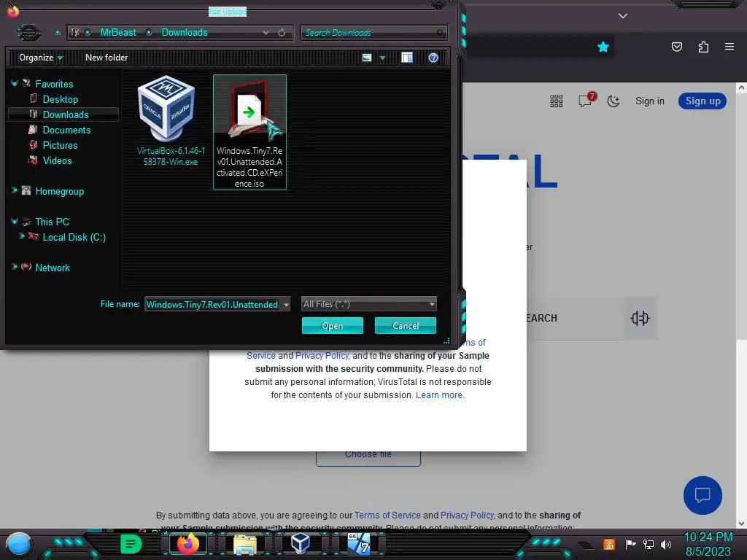Click the VirusTotal API brackets icon

coord(640,318)
